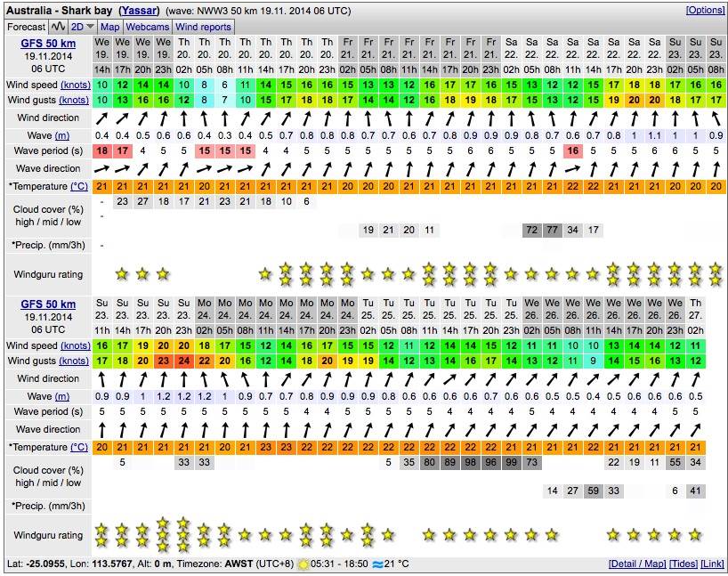Select the Forecast tab
728x576 pixels.
26,27
